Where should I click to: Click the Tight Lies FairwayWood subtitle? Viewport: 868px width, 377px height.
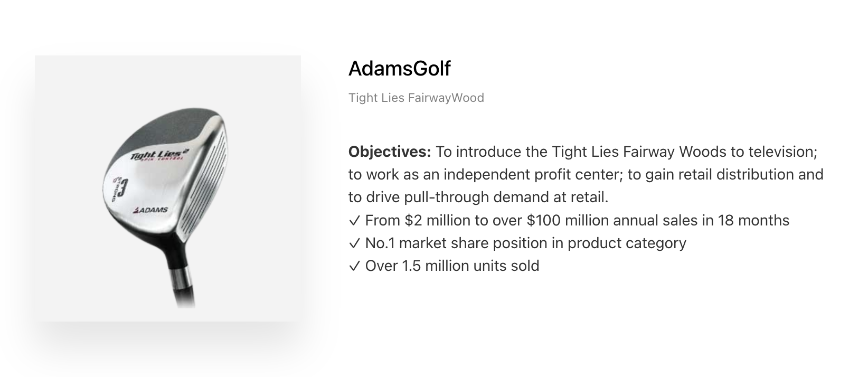click(x=416, y=98)
